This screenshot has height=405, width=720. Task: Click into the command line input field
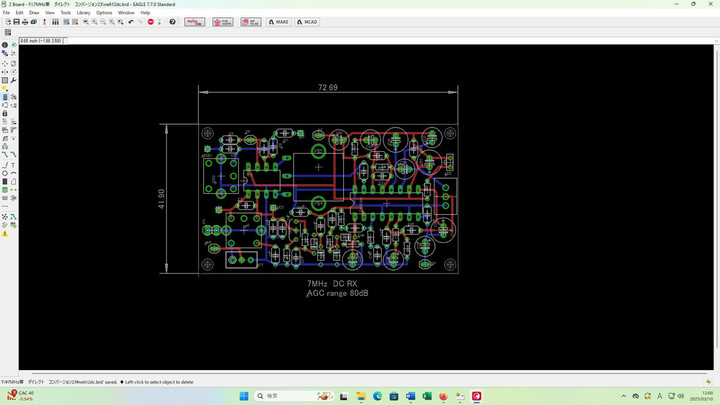click(x=390, y=41)
